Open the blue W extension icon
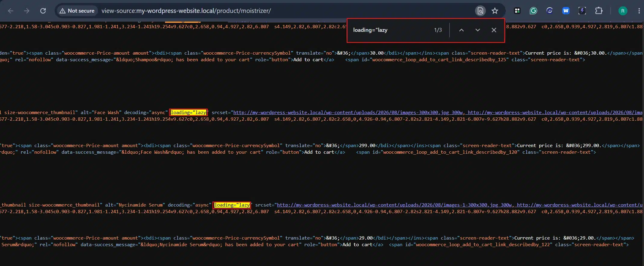644x266 pixels. [566, 11]
